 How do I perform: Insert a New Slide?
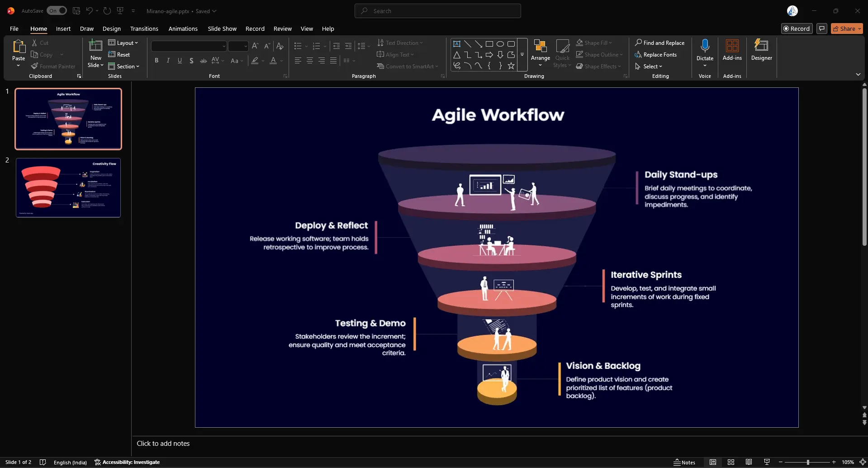pos(95,46)
